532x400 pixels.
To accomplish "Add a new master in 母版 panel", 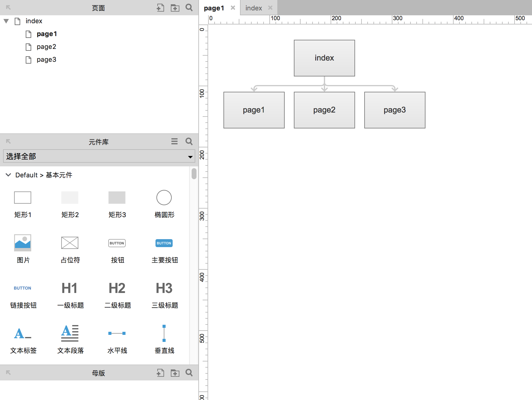I will click(x=160, y=373).
